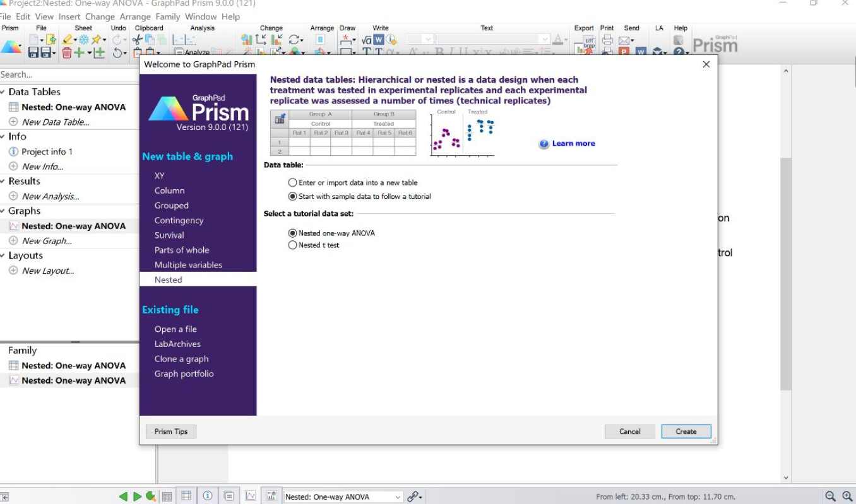Screen dimensions: 856x504
Task: Click the Print icon
Action: coord(607,39)
